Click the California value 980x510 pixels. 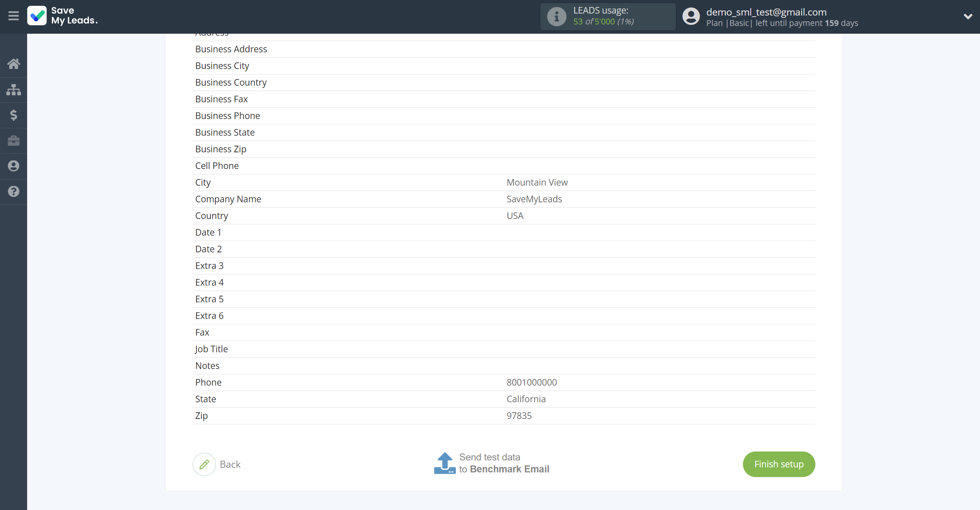[x=526, y=399]
